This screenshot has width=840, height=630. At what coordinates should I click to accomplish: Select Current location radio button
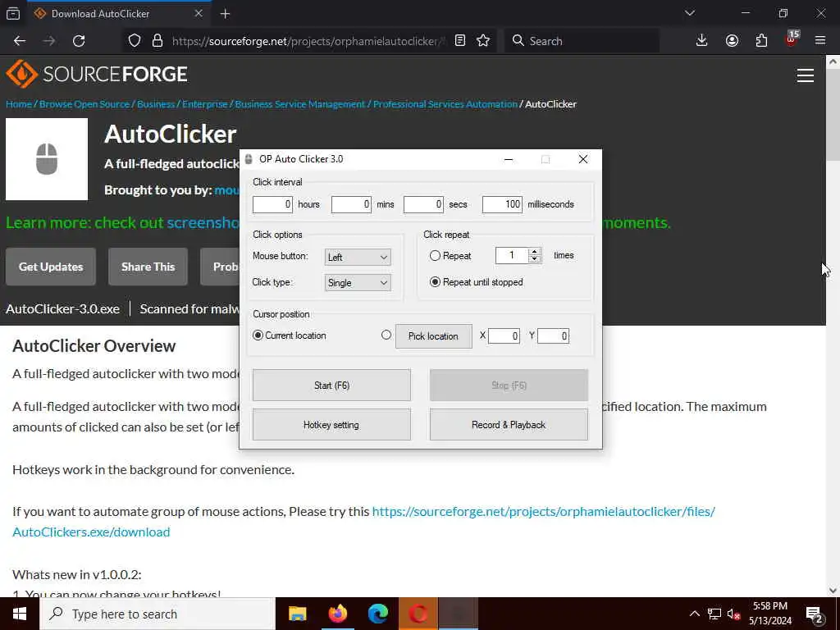(258, 336)
